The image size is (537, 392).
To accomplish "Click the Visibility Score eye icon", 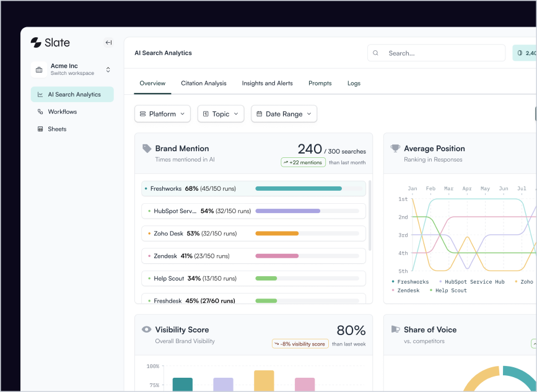I will (147, 329).
